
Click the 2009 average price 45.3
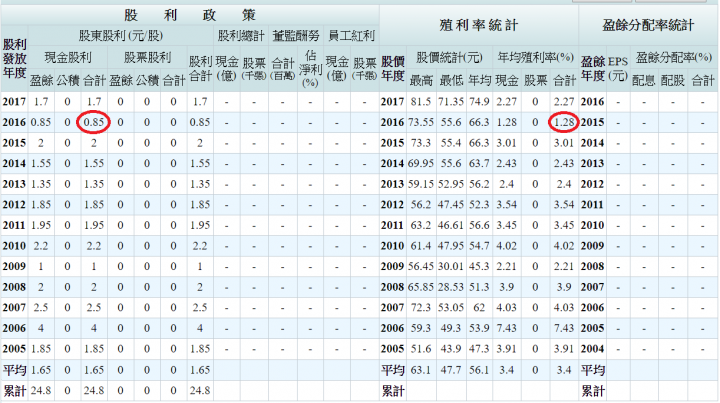[479, 266]
